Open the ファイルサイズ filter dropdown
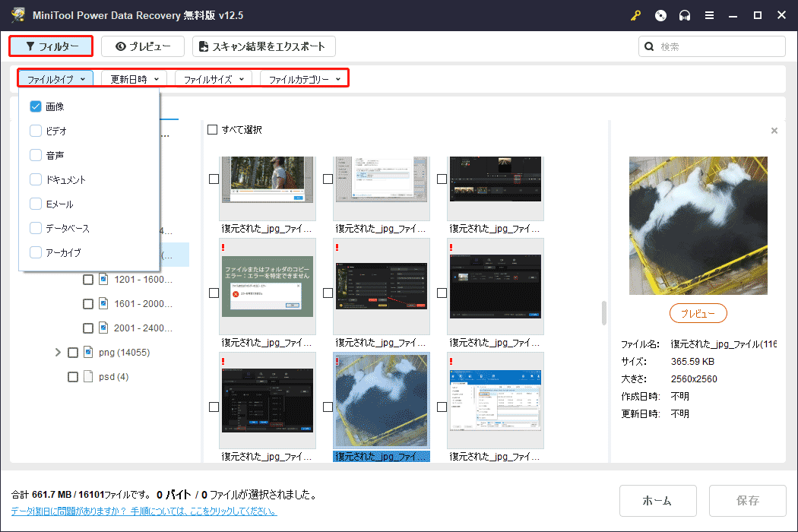 (214, 79)
